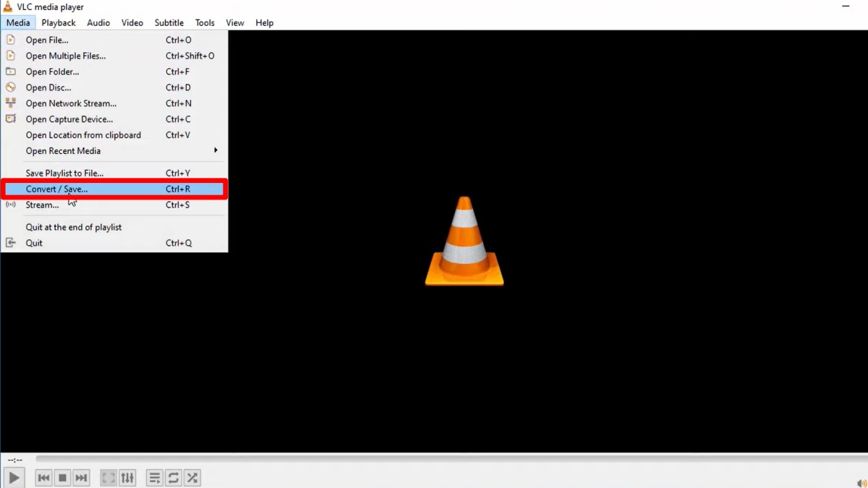Click the Stream entry broadcast icon
The width and height of the screenshot is (868, 488).
(11, 205)
